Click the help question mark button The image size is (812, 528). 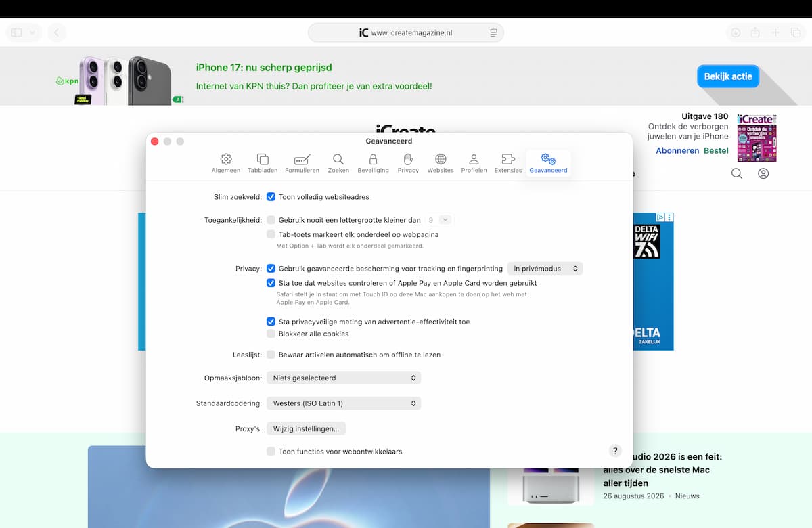click(x=615, y=451)
